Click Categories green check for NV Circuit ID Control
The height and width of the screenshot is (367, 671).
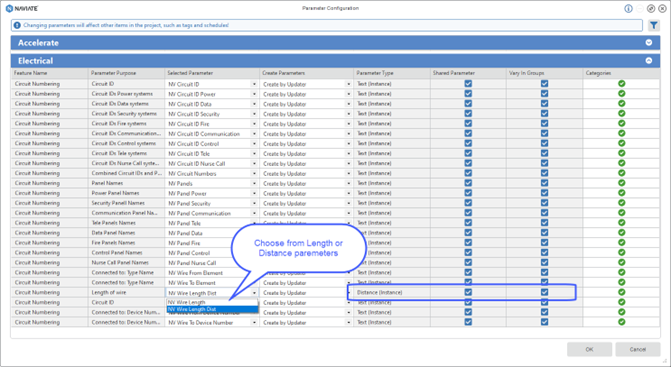click(621, 143)
